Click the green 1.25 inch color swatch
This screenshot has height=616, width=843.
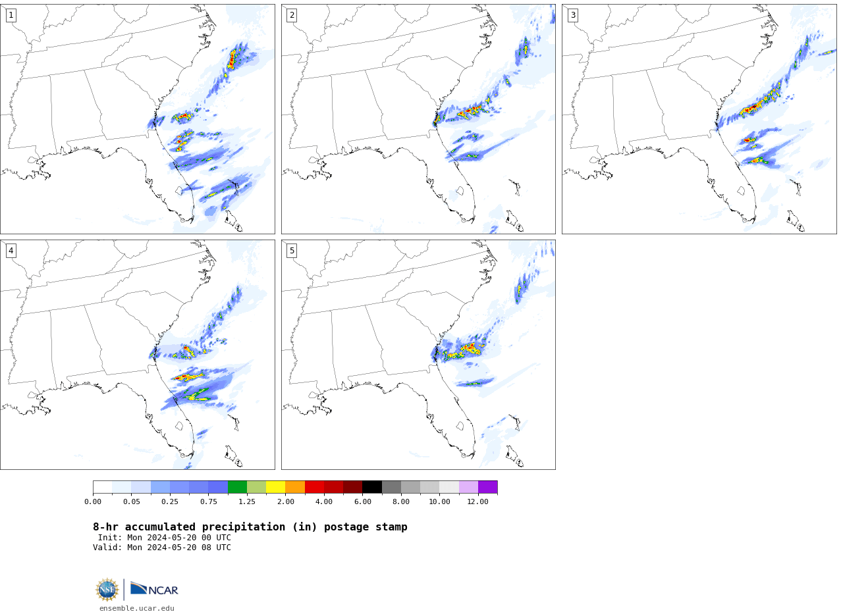point(237,487)
